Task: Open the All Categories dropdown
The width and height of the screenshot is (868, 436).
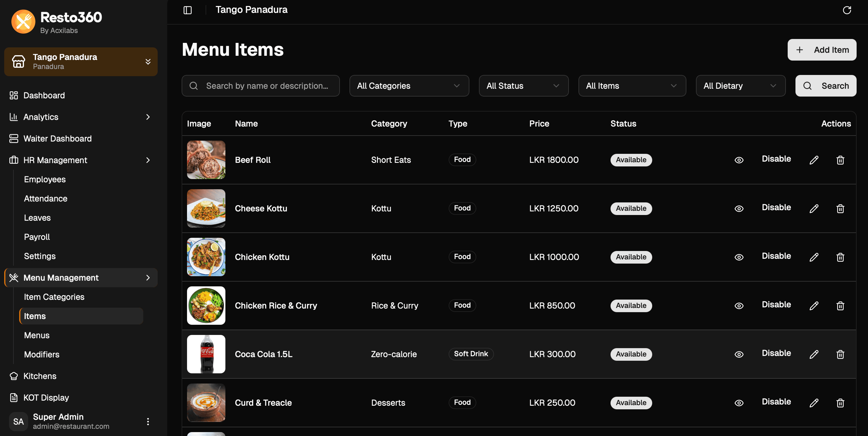Action: pyautogui.click(x=409, y=86)
